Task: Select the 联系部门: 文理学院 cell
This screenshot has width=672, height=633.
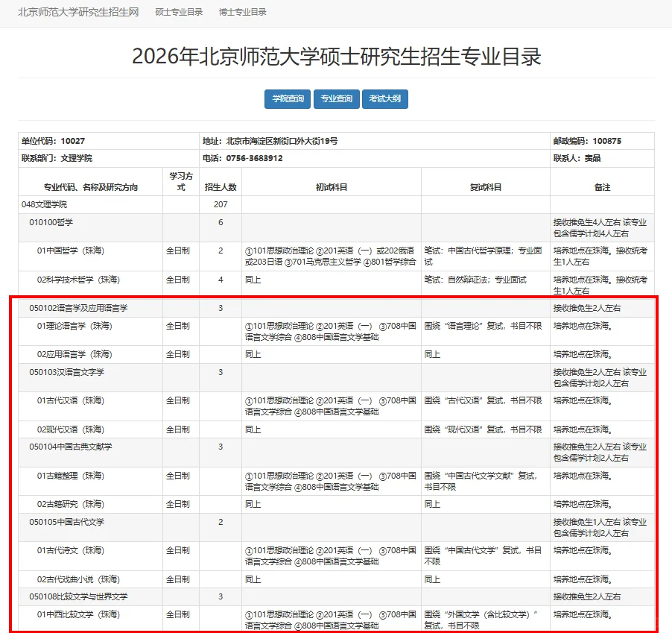Action: pos(109,158)
